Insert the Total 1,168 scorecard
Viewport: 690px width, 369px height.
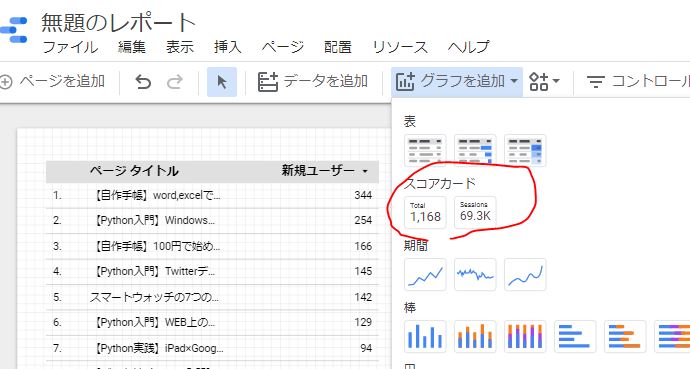point(425,212)
